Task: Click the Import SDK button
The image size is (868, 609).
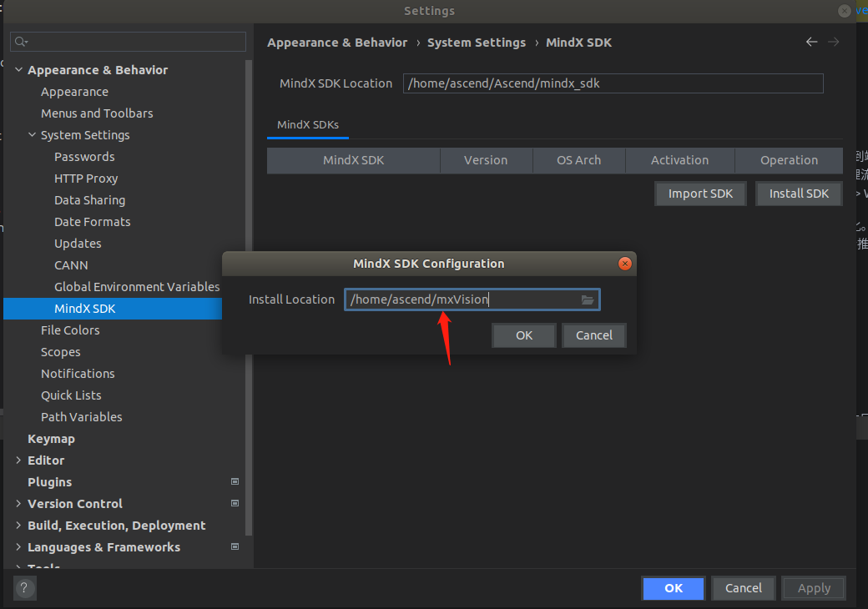Action: 700,194
